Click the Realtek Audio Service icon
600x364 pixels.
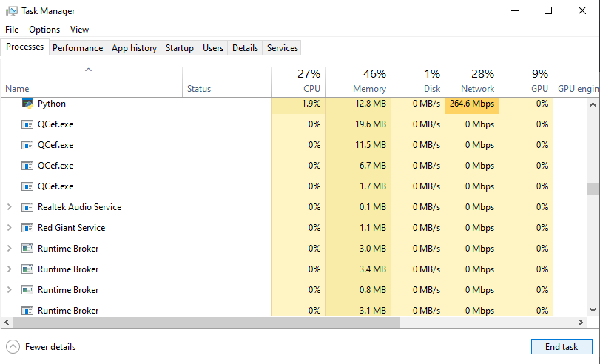pyautogui.click(x=27, y=207)
